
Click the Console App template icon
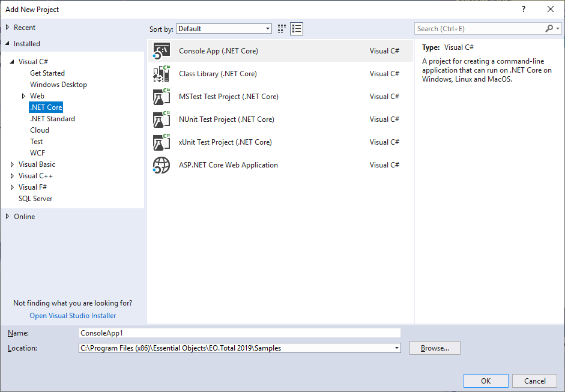tap(161, 51)
